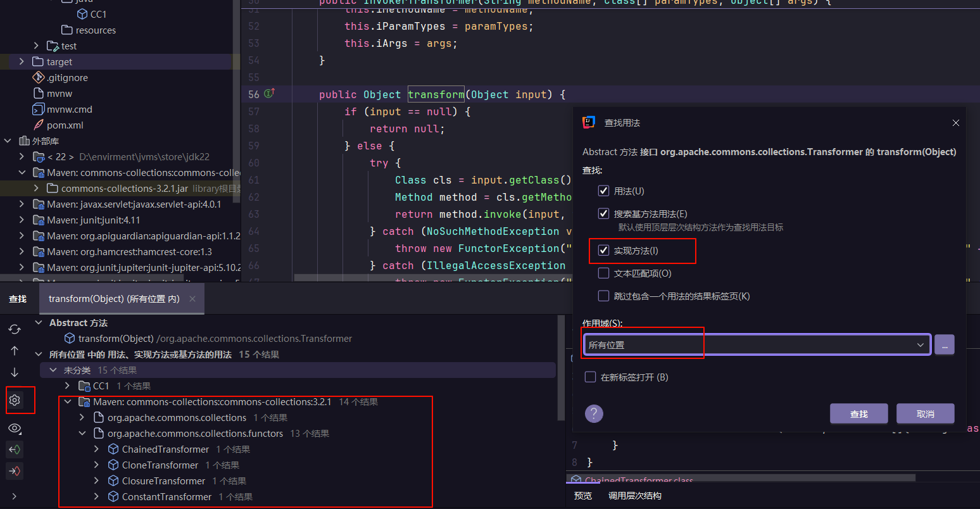
Task: Enable the 文本匹配项(O) checkbox
Action: [x=603, y=273]
